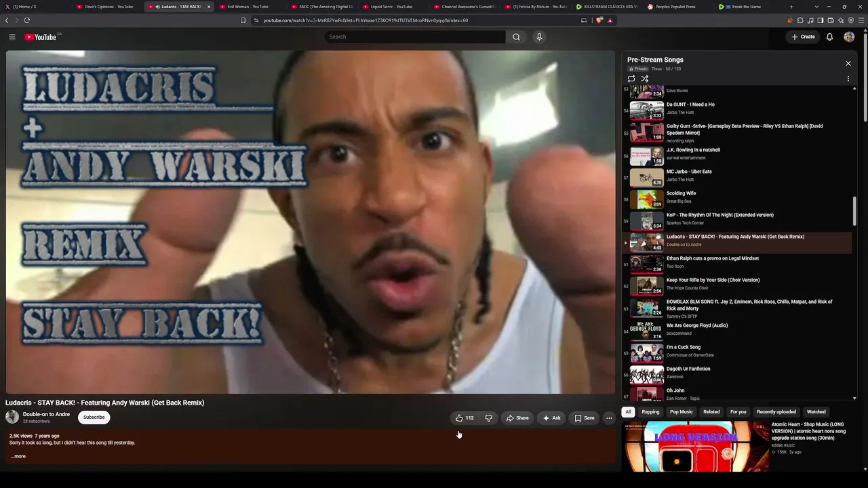This screenshot has height=488, width=868.
Task: Play Dagoth Ur Fanfiction from playlist
Action: tap(737, 373)
